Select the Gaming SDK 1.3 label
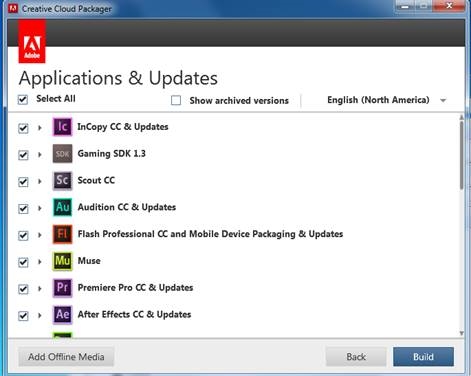 [x=111, y=154]
